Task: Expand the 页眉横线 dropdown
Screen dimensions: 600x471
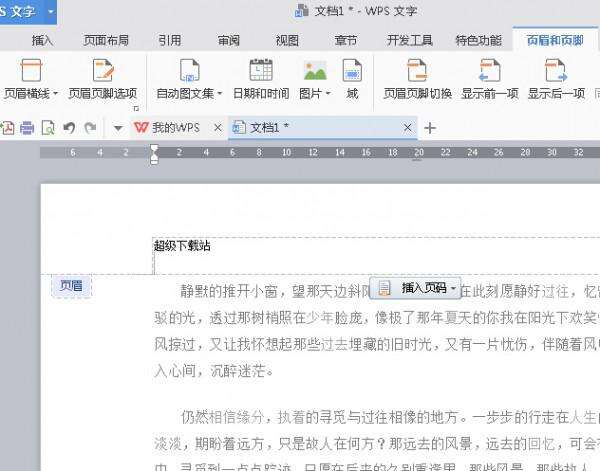Action: [x=55, y=93]
